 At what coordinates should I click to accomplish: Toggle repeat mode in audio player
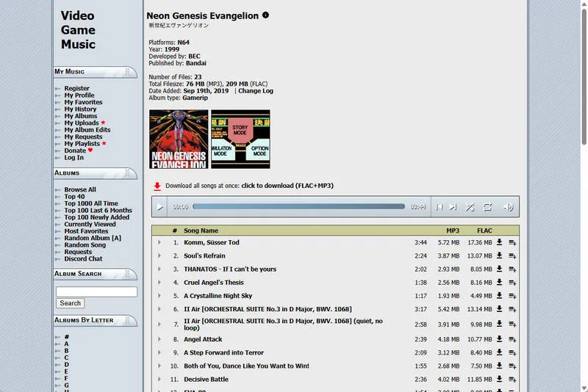(x=487, y=207)
